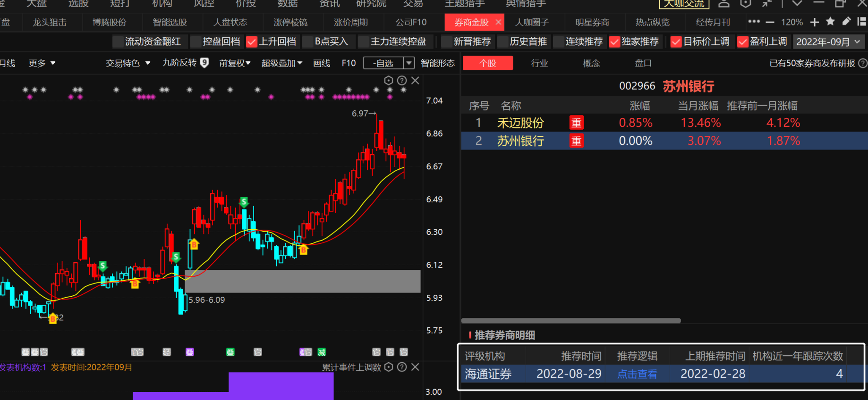The width and height of the screenshot is (868, 400).
Task: Open the 超级叠加 overlay dropdown
Action: pos(282,63)
